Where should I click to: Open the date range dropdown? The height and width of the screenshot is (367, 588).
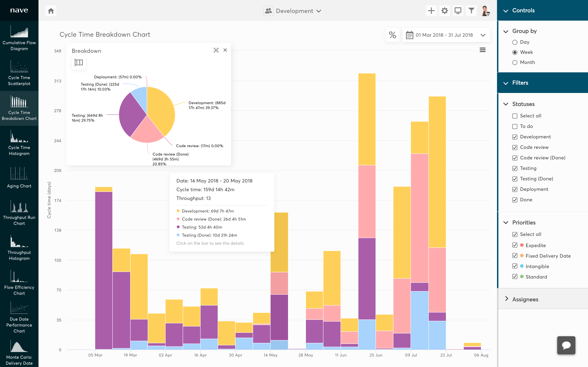pos(446,35)
